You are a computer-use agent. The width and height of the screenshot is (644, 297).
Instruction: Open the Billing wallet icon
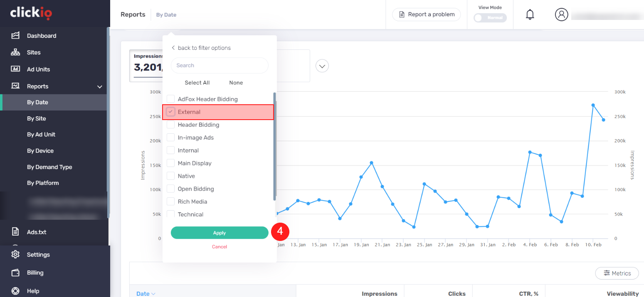[15, 272]
